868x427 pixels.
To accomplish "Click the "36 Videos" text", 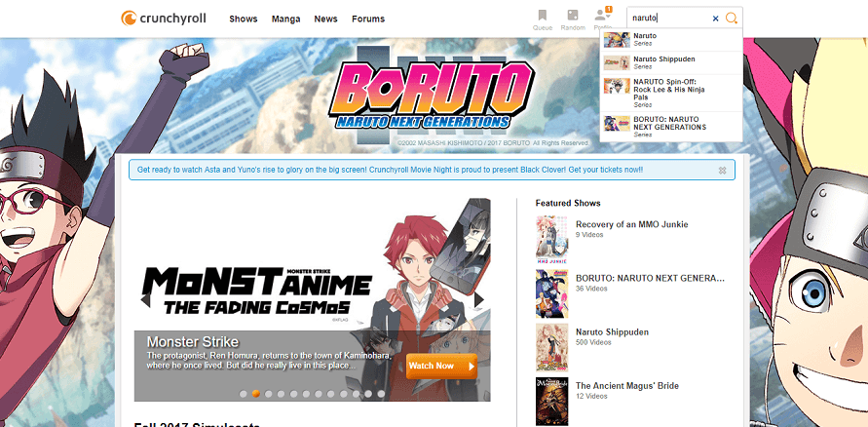I will point(591,289).
